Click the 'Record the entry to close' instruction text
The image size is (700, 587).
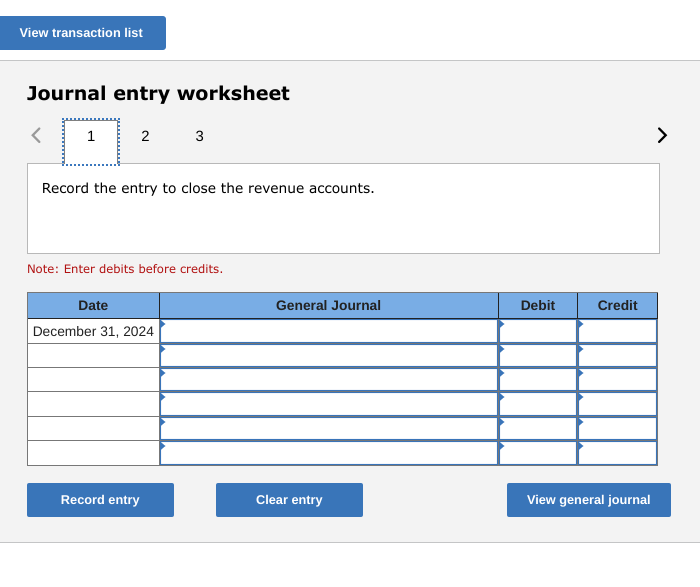click(x=208, y=188)
